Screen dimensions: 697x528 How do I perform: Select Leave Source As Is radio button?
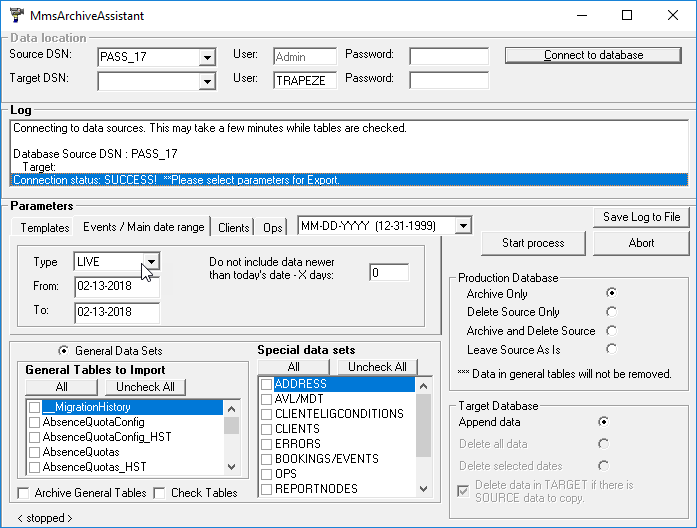pos(612,349)
